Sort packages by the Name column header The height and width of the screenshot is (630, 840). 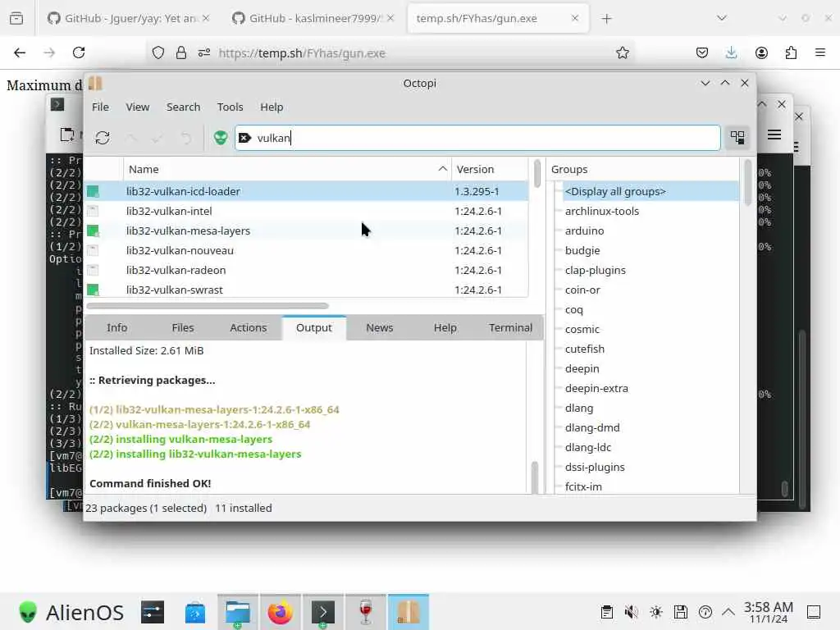pos(287,169)
